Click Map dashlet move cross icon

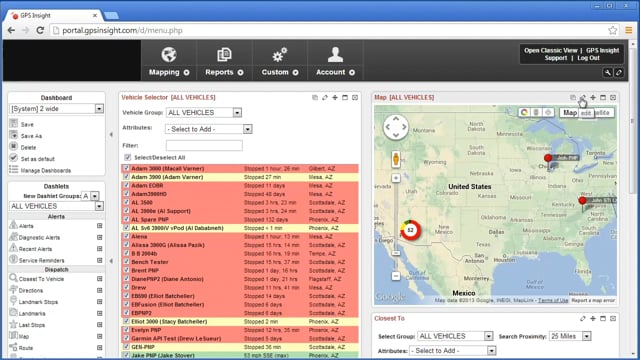click(593, 98)
